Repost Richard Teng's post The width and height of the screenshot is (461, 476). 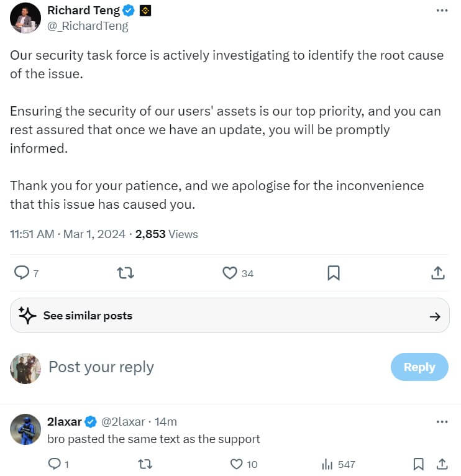click(126, 273)
